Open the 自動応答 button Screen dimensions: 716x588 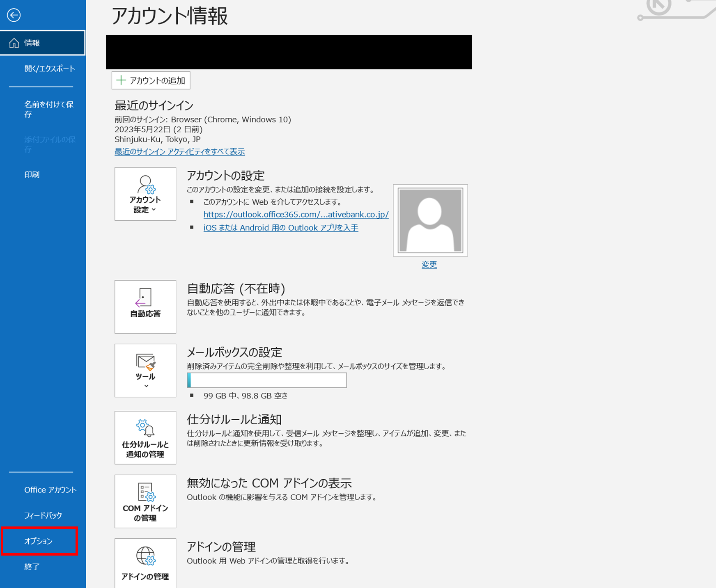145,307
